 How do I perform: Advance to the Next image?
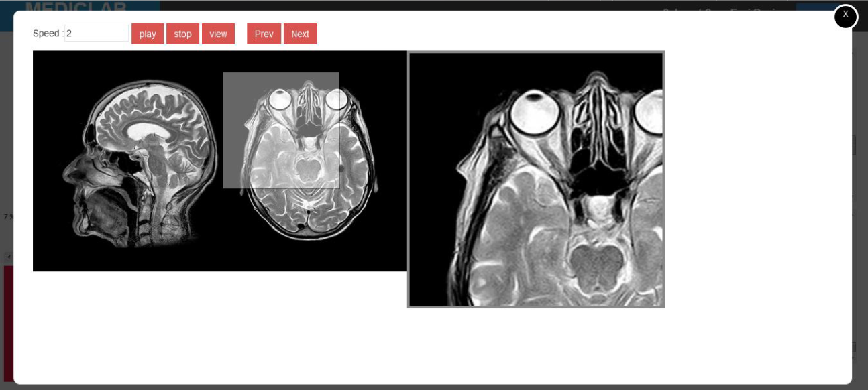300,34
